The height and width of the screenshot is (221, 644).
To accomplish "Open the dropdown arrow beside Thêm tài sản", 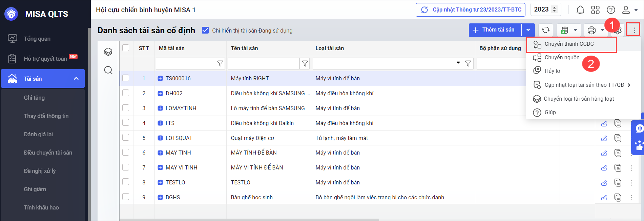I will click(x=528, y=30).
